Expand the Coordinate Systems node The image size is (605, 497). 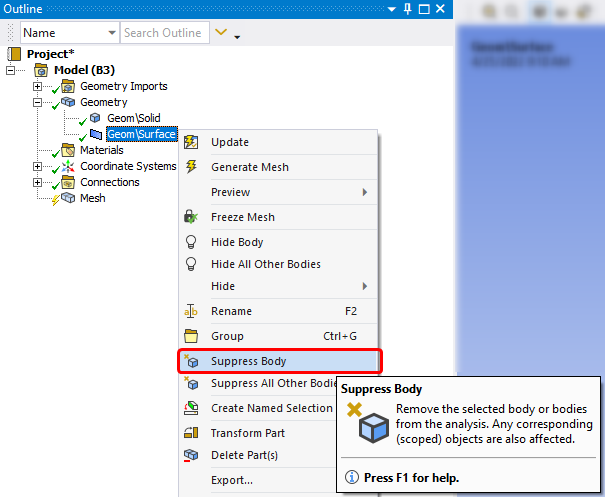point(37,166)
